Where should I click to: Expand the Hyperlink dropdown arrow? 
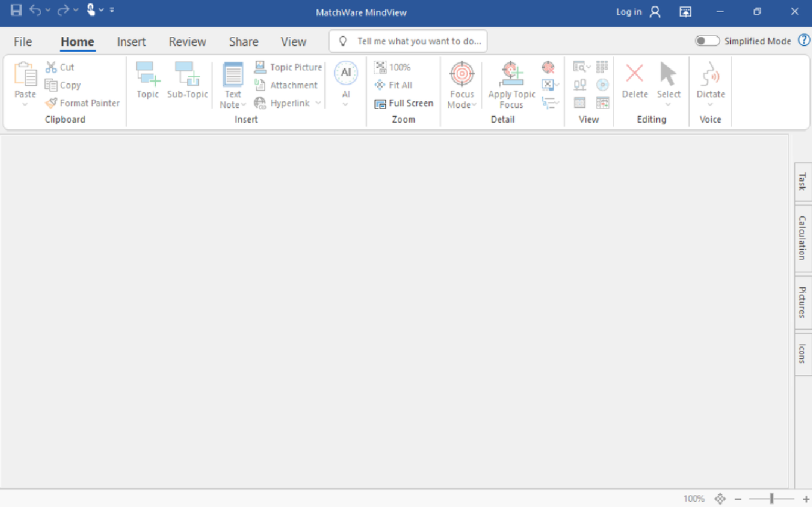point(318,103)
